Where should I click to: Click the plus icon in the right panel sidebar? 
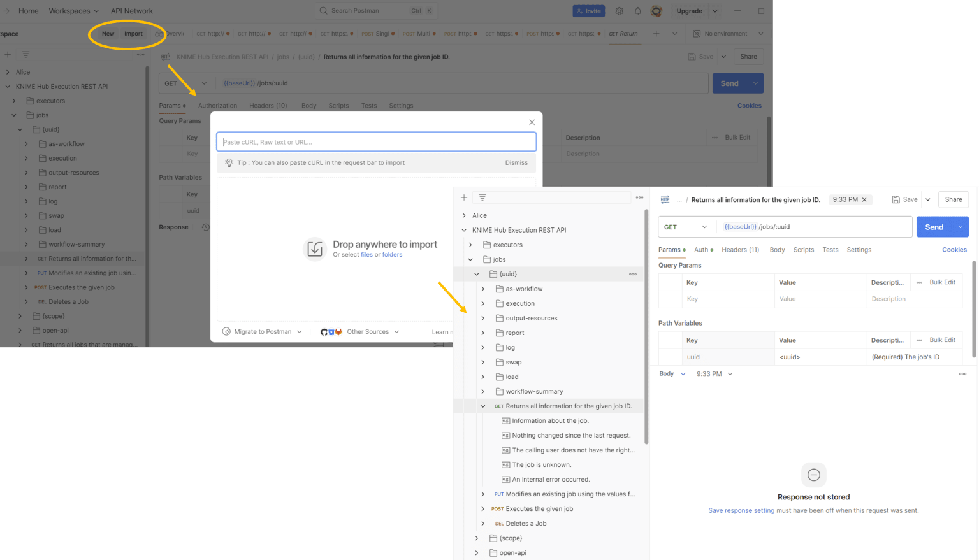point(464,197)
